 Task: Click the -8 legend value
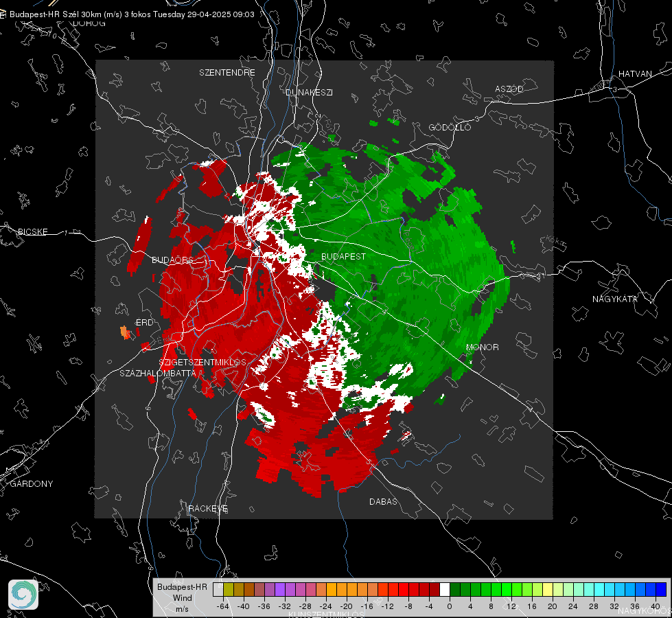coord(408,606)
